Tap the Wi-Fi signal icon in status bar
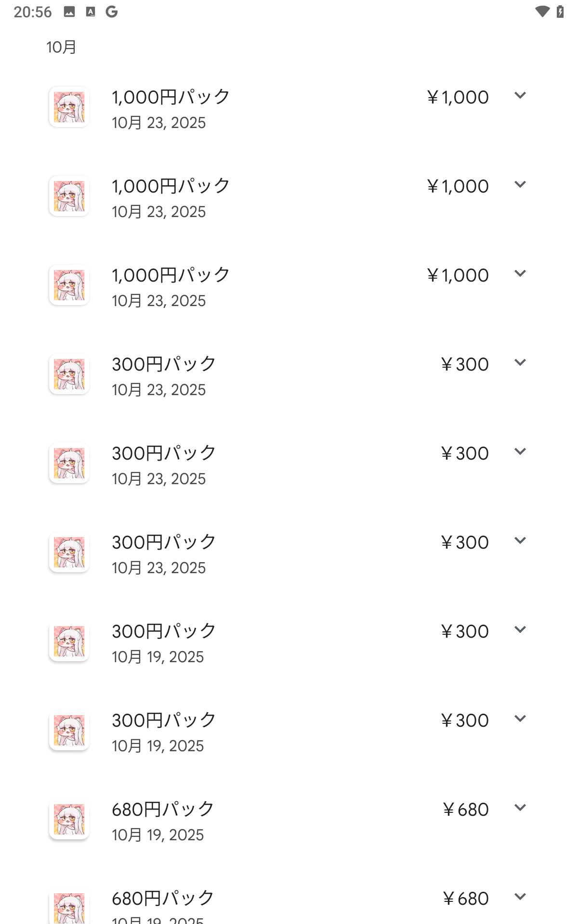This screenshot has width=578, height=924. coord(542,12)
